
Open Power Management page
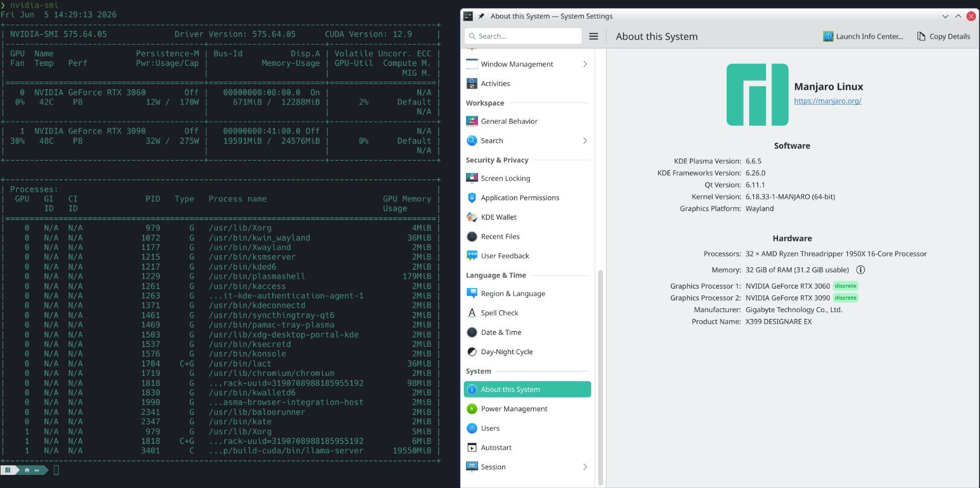point(527,408)
